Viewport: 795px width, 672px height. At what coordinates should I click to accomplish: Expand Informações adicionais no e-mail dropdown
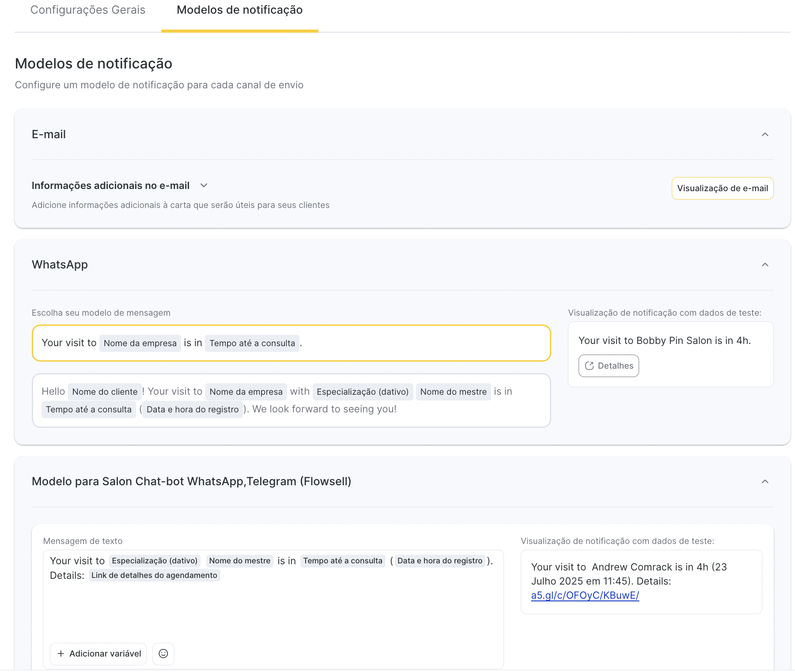(204, 185)
